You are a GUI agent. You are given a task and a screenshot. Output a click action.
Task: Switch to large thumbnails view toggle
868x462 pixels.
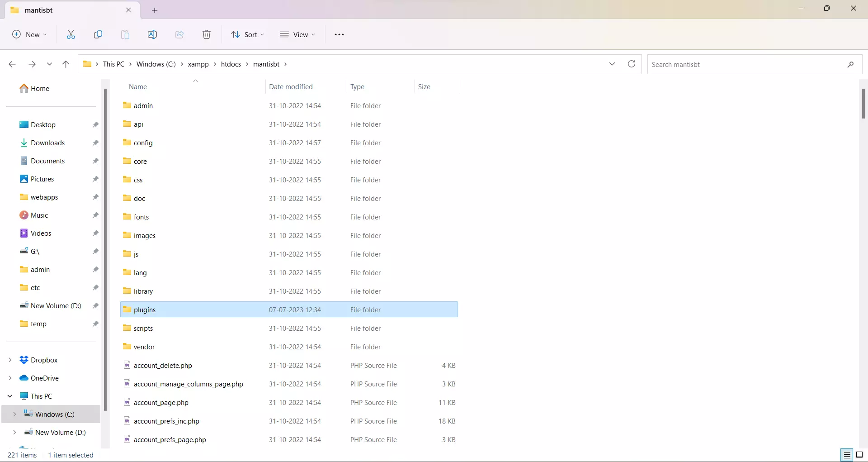coord(859,455)
